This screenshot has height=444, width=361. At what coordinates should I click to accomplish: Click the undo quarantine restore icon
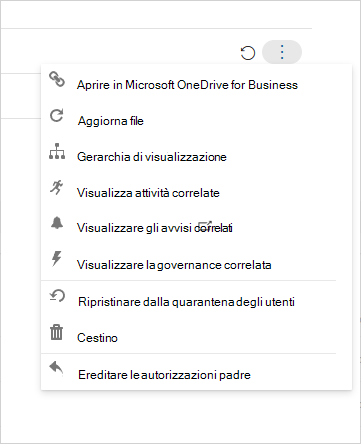click(57, 296)
